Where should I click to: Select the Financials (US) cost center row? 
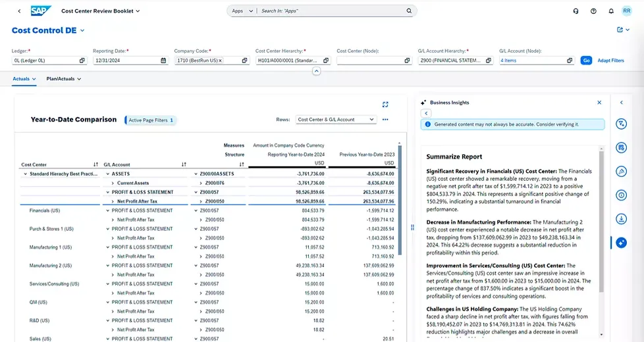(x=45, y=210)
